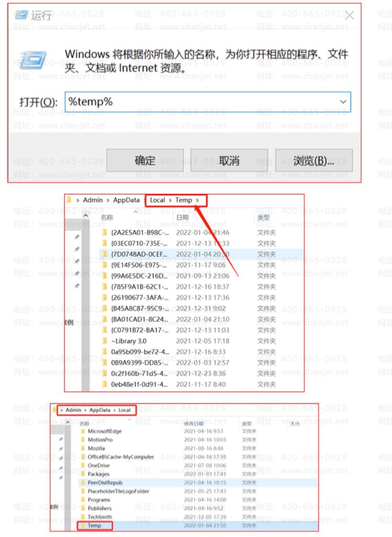
Task: Click Local in the lower window breadcrumb
Action: [124, 410]
